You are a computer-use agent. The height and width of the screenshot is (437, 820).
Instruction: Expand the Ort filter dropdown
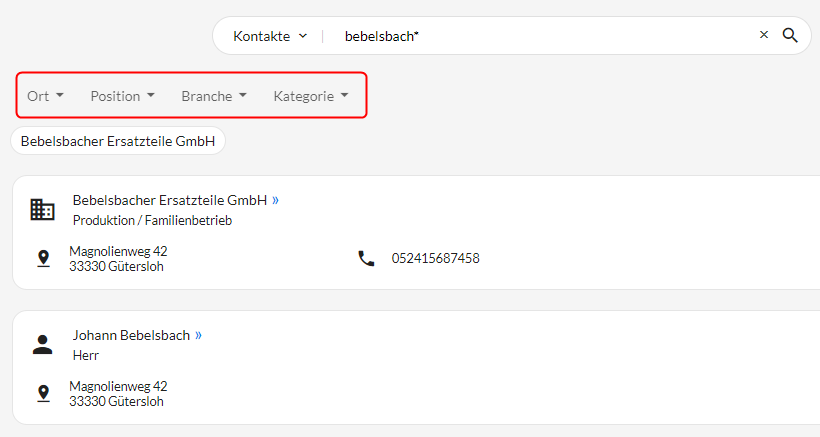[x=45, y=96]
